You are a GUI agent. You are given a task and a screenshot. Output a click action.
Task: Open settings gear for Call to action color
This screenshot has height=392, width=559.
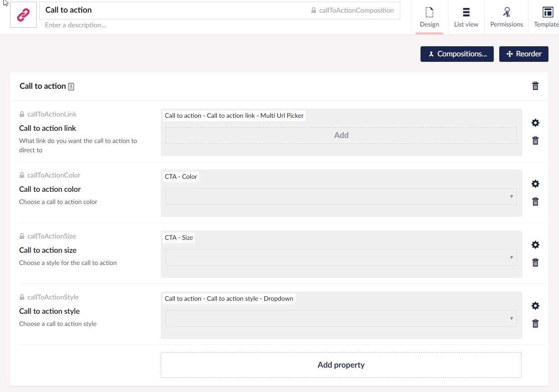[535, 184]
